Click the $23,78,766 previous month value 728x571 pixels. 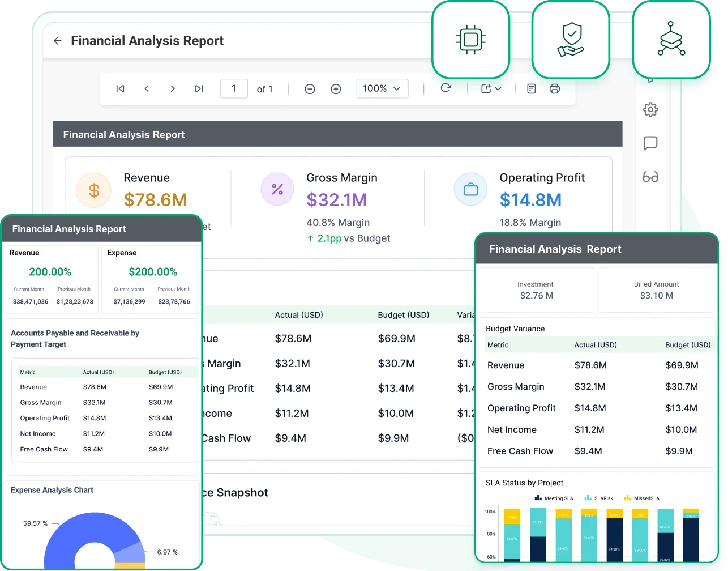(x=174, y=302)
